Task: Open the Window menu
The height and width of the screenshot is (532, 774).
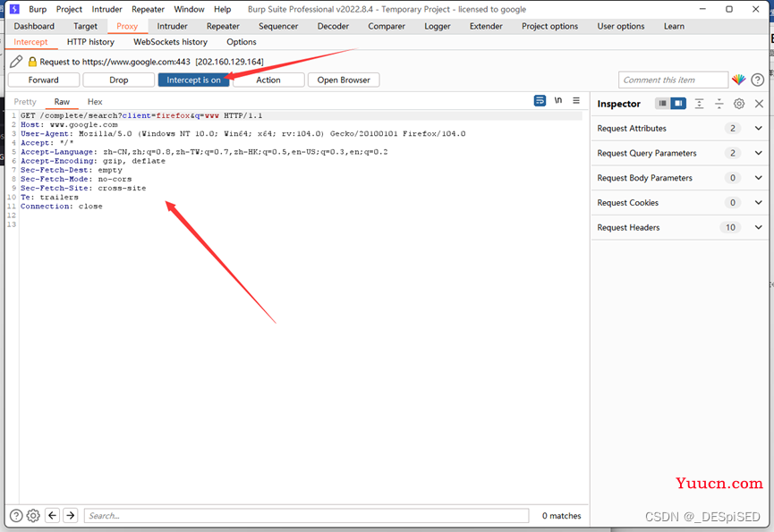Action: tap(189, 9)
